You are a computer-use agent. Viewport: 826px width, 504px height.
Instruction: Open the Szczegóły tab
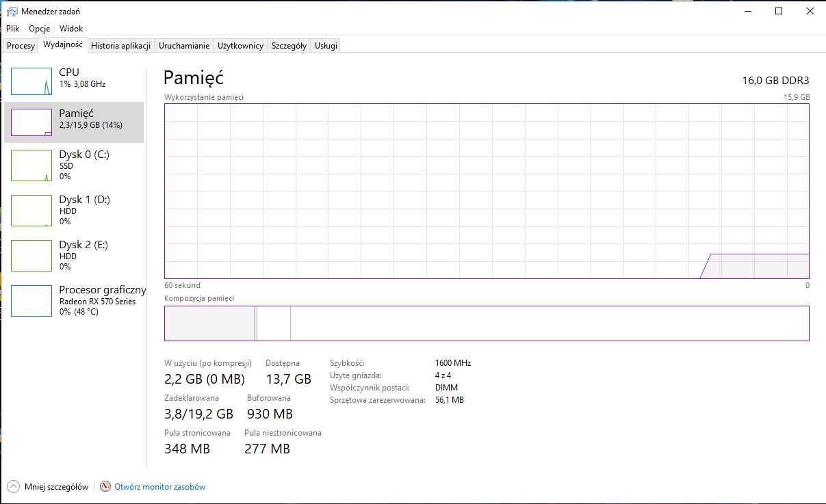[x=289, y=46]
